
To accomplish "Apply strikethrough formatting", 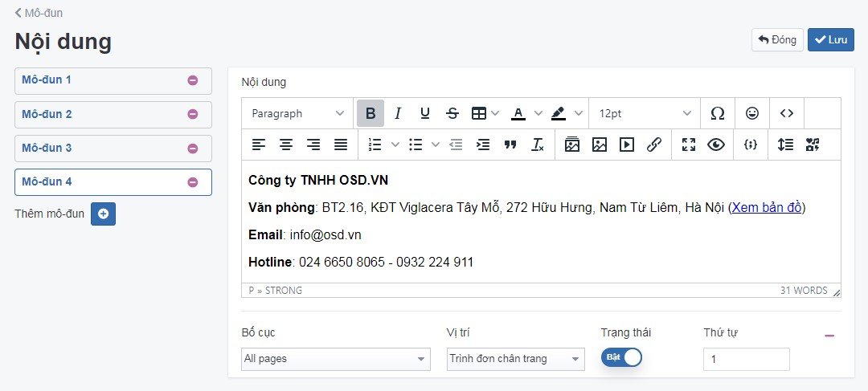I will (x=452, y=113).
